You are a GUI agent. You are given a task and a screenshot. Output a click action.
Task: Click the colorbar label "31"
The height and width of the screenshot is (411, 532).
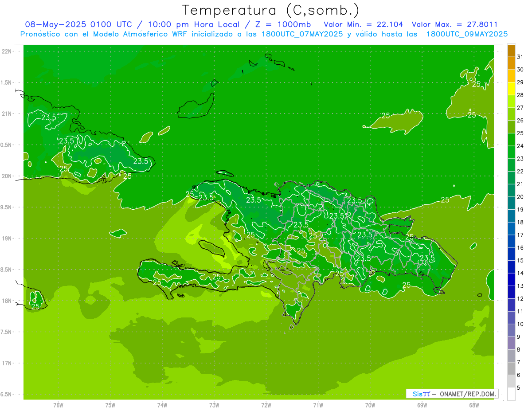point(520,57)
